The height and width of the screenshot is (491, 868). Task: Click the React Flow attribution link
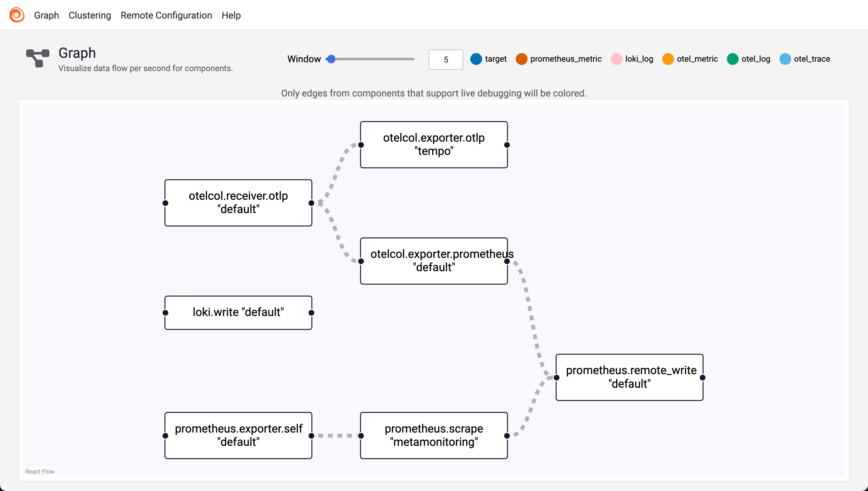click(x=40, y=472)
